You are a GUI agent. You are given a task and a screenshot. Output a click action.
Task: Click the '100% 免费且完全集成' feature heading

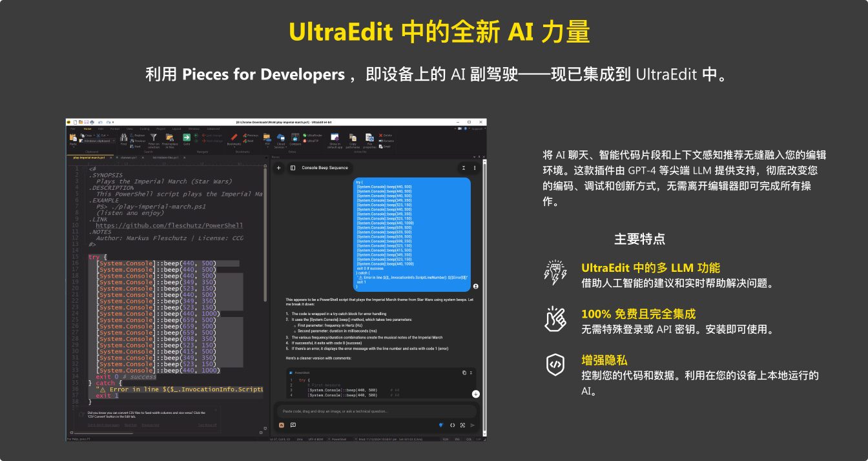[x=638, y=314]
